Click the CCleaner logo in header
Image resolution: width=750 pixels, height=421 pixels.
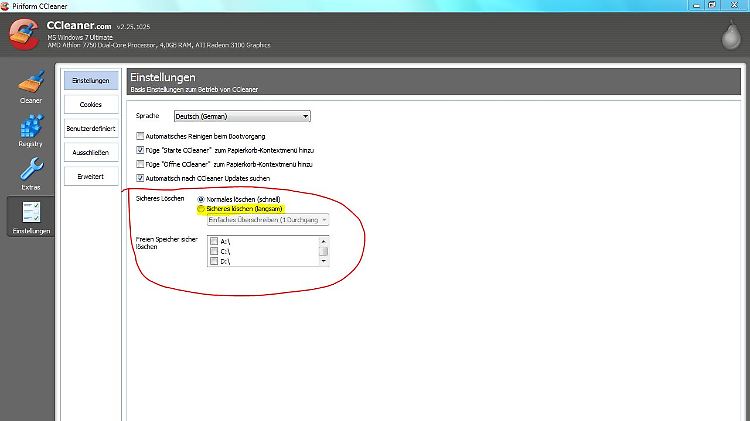click(23, 34)
